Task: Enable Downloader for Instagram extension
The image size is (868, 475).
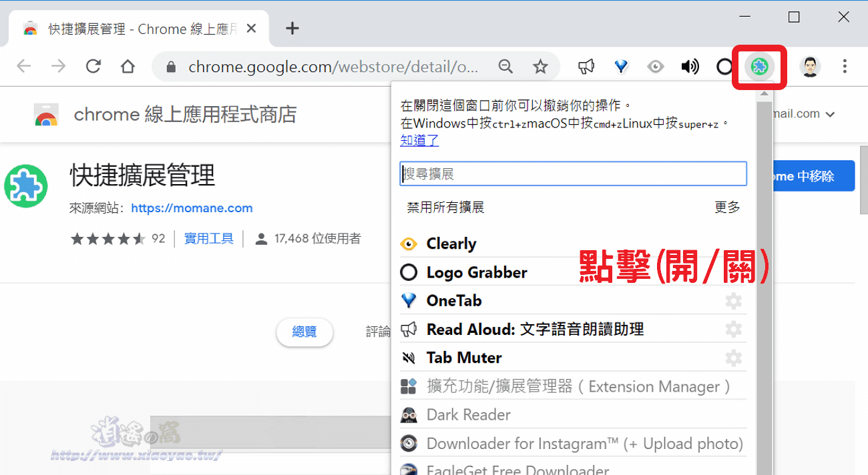Action: tap(573, 444)
